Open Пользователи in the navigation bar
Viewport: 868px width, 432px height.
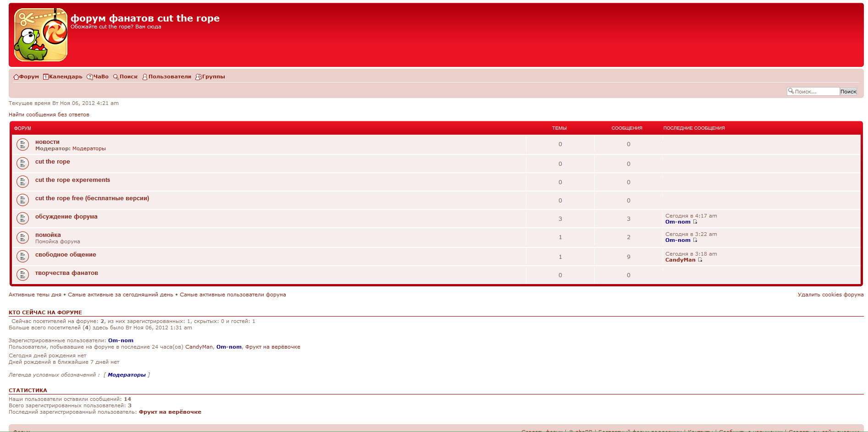[x=167, y=77]
